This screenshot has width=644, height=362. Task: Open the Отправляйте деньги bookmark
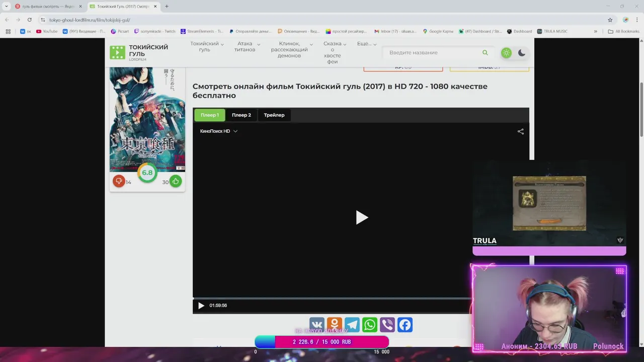pyautogui.click(x=250, y=31)
